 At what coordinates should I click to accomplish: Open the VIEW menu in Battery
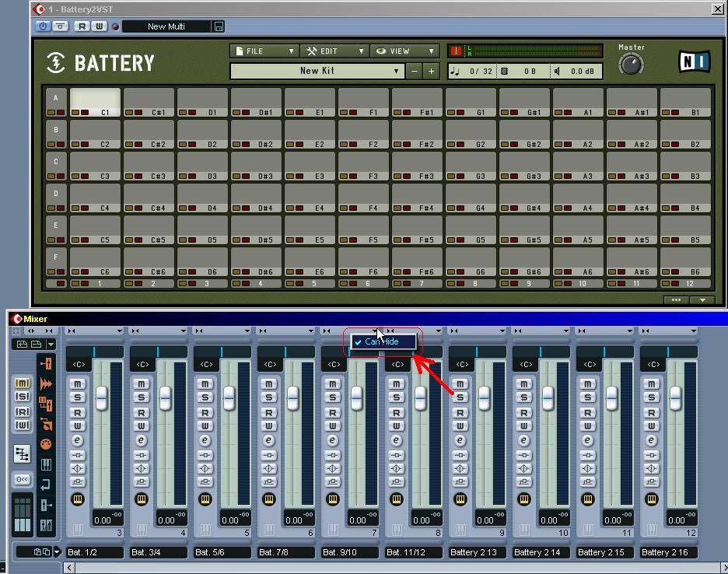pos(404,51)
